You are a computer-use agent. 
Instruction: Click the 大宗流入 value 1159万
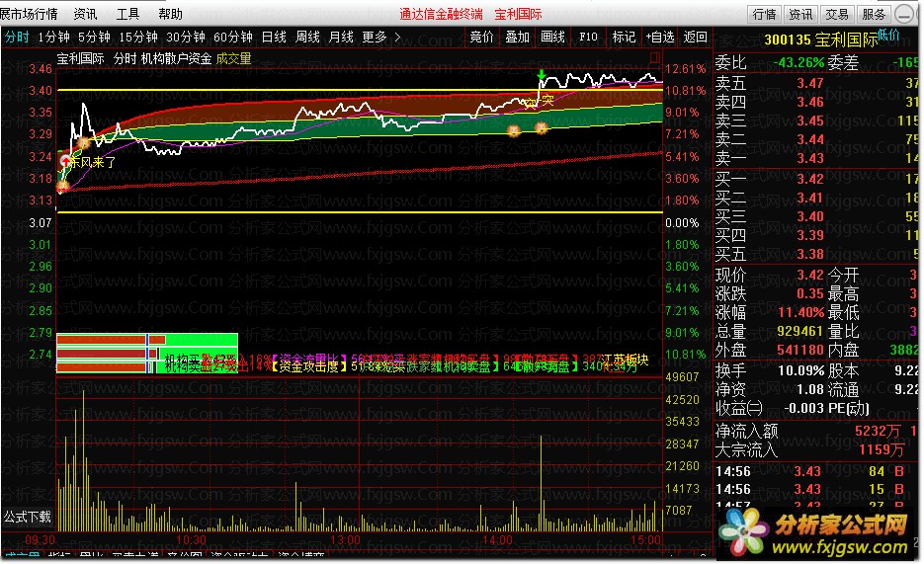coord(881,449)
